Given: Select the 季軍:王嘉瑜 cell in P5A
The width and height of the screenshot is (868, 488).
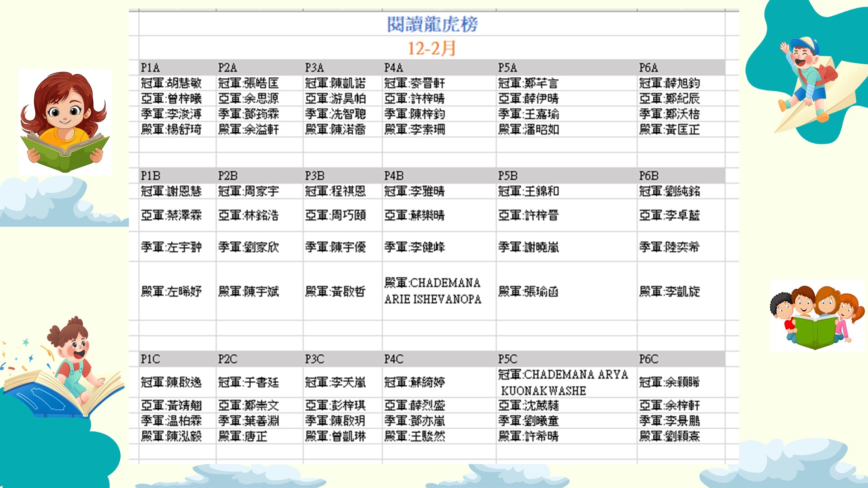Looking at the screenshot, I should point(528,114).
